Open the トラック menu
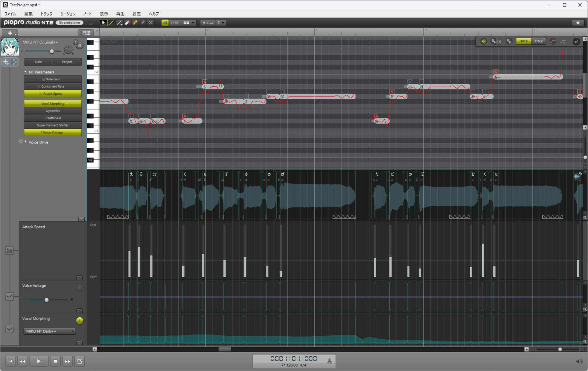The width and height of the screenshot is (588, 371). point(47,14)
